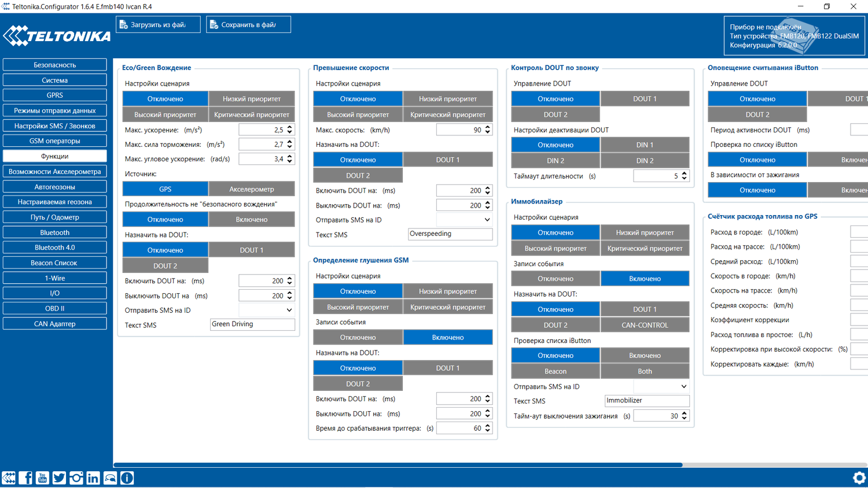Select DOUT 1 in call DOUT control
This screenshot has height=488, width=868.
pyautogui.click(x=645, y=99)
